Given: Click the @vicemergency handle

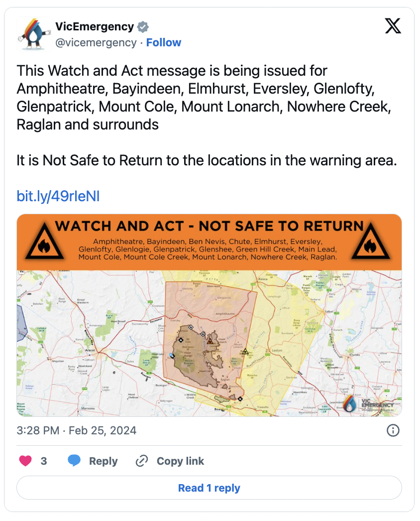Looking at the screenshot, I should [96, 43].
